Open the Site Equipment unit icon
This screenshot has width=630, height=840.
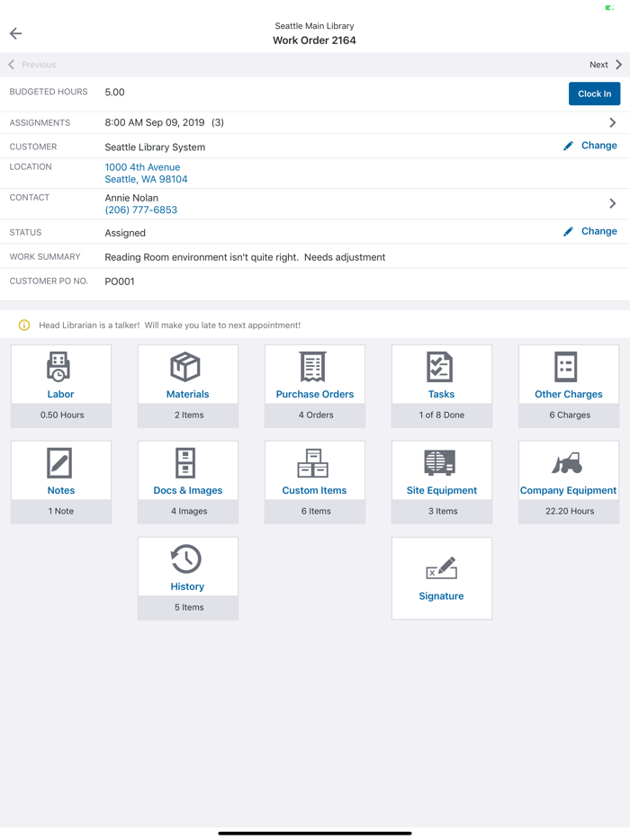point(440,463)
